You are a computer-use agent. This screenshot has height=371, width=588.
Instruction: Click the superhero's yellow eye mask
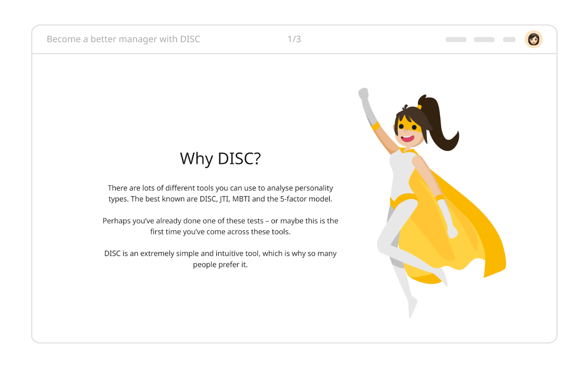pos(407,126)
